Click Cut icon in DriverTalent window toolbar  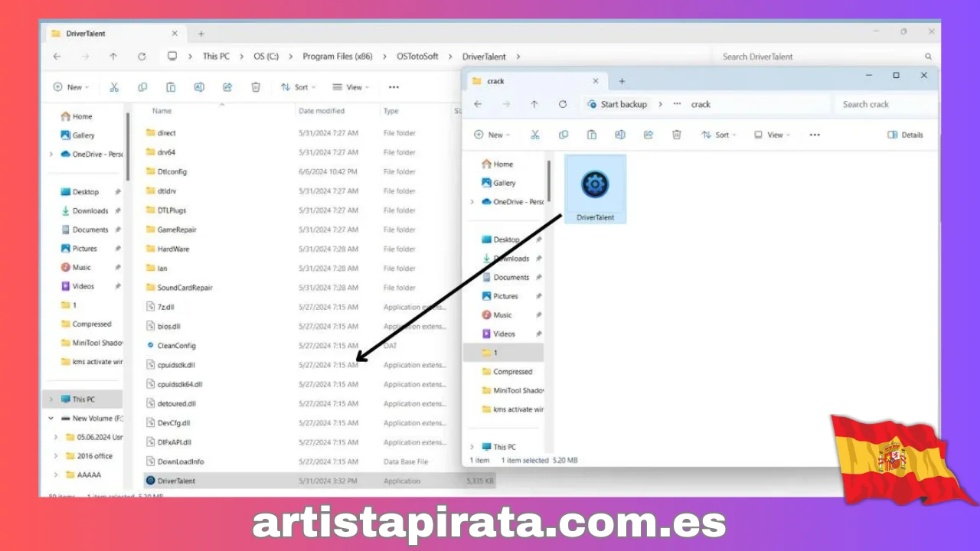point(114,87)
